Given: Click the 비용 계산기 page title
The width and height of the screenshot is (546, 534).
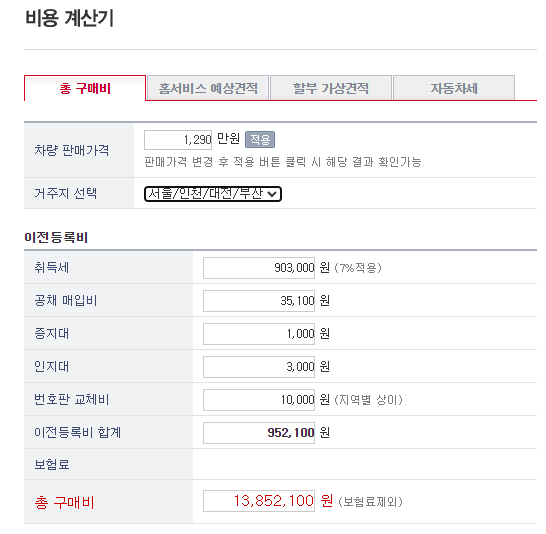Looking at the screenshot, I should click(x=69, y=18).
